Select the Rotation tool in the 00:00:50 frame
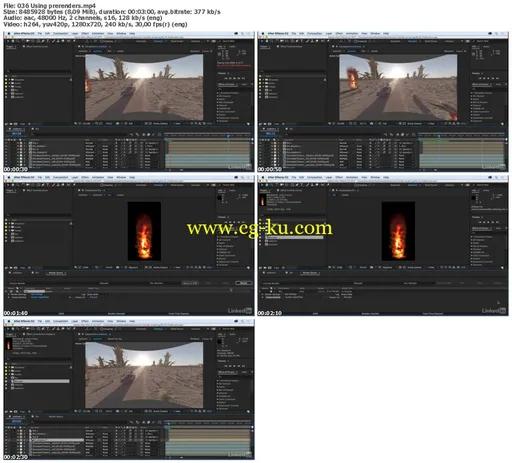Image resolution: width=512 pixels, height=463 pixels. coord(277,41)
